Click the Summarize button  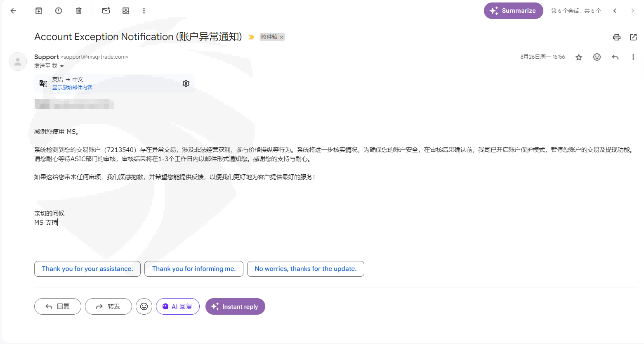click(513, 11)
